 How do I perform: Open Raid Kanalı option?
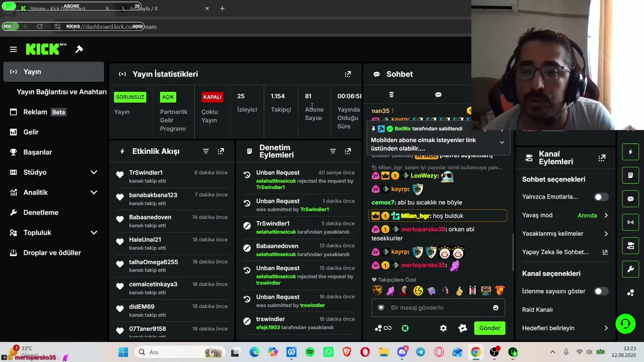tap(537, 310)
